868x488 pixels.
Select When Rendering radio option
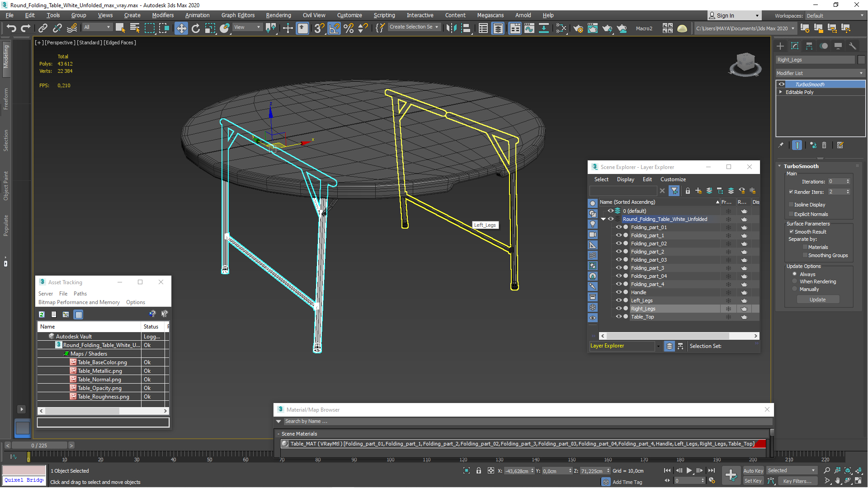click(x=794, y=282)
